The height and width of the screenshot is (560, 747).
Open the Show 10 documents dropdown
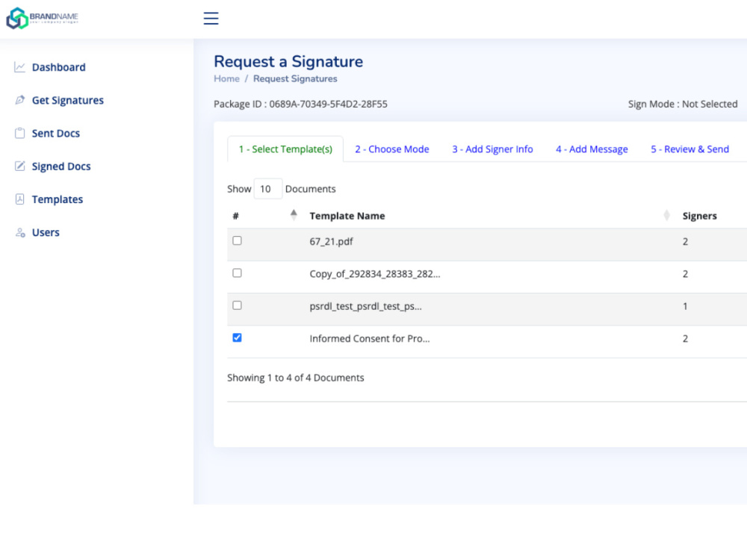pyautogui.click(x=267, y=189)
